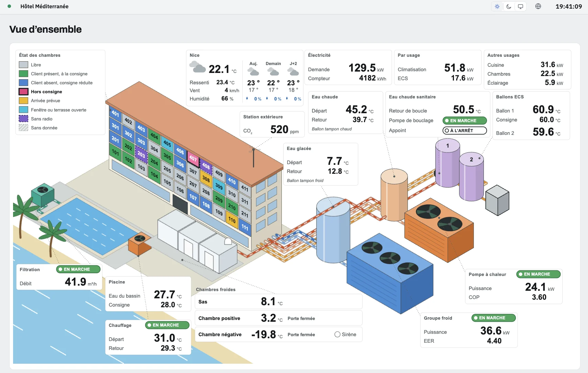
Task: Click Filtration EN MARCHE status badge
Action: pyautogui.click(x=78, y=269)
